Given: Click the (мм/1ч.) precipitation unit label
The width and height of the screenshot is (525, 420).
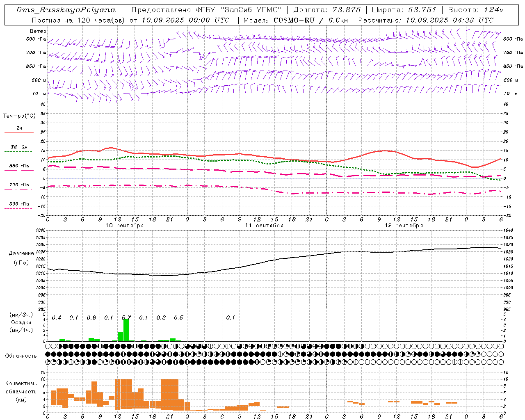Looking at the screenshot, I should coord(21,330).
